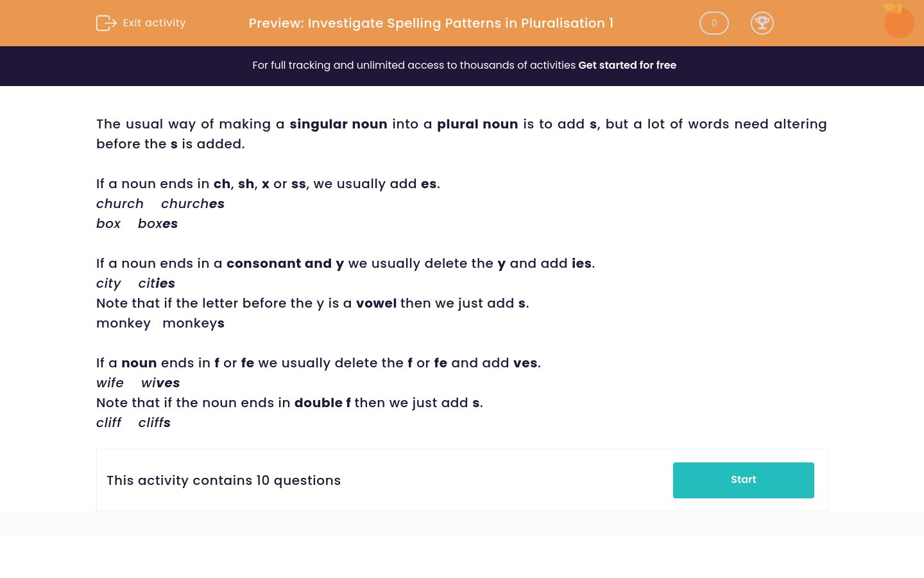Select the word churches in the examples
The image size is (924, 578).
coord(193,204)
